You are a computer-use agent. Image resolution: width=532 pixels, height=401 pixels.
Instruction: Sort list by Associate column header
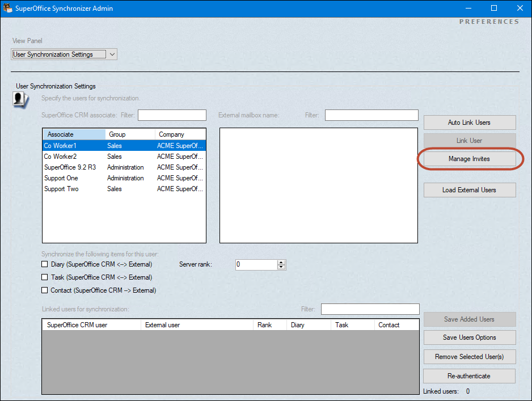[x=74, y=134]
